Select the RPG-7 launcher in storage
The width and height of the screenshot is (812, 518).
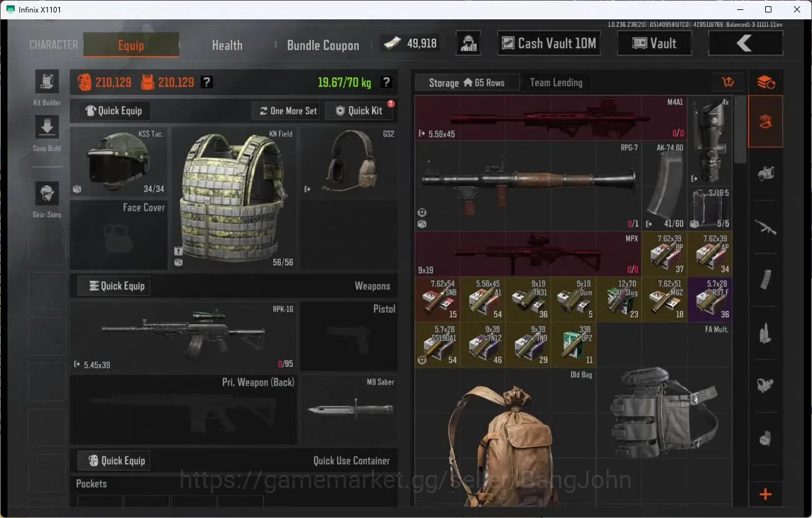click(x=528, y=185)
